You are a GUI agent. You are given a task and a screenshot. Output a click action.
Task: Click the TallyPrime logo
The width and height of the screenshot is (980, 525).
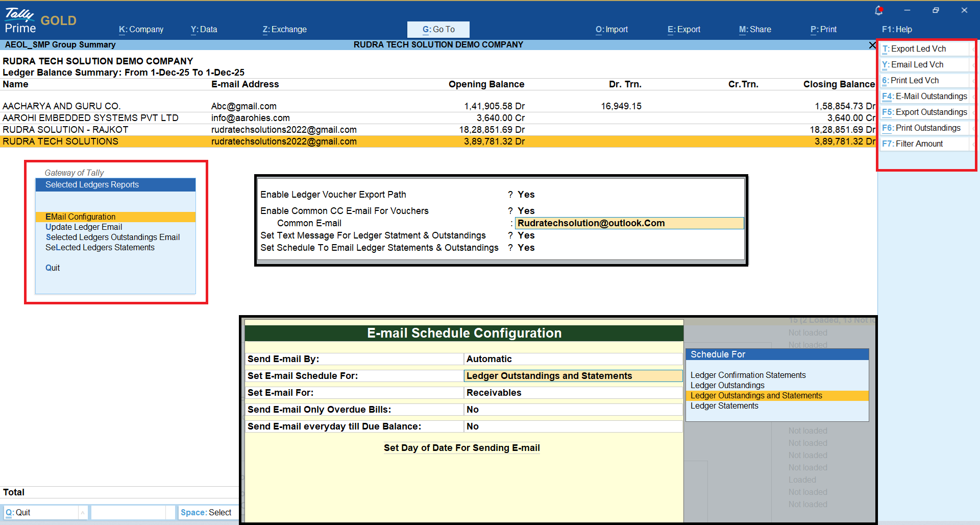point(20,20)
